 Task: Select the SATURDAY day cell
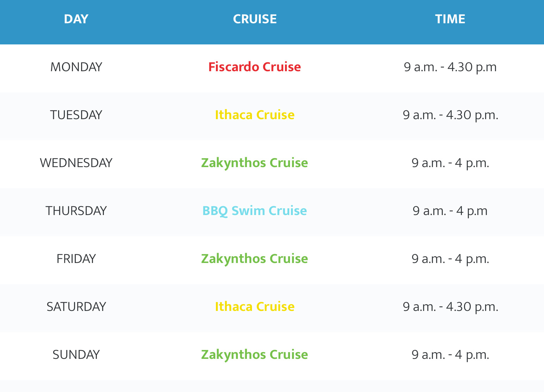76,307
